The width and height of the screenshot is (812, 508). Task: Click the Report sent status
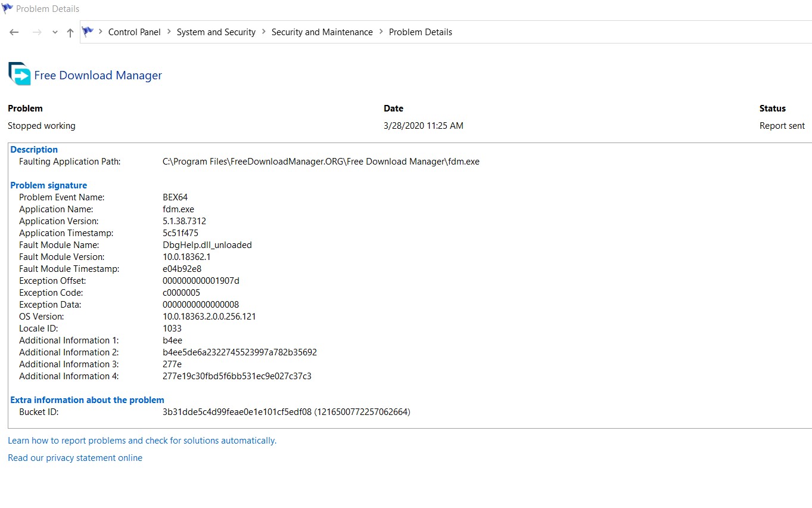782,126
